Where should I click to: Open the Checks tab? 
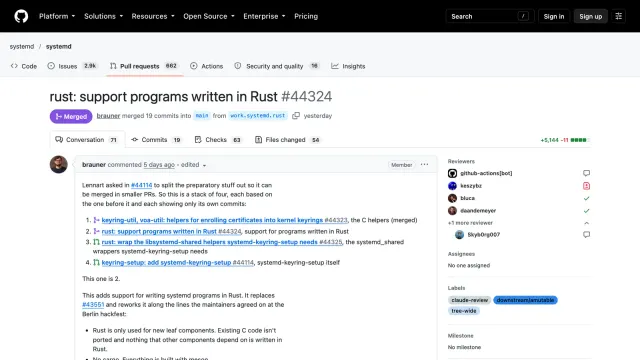(x=218, y=140)
